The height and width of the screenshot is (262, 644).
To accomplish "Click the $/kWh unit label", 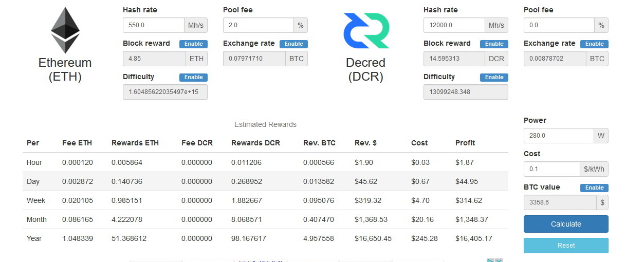I will click(594, 169).
